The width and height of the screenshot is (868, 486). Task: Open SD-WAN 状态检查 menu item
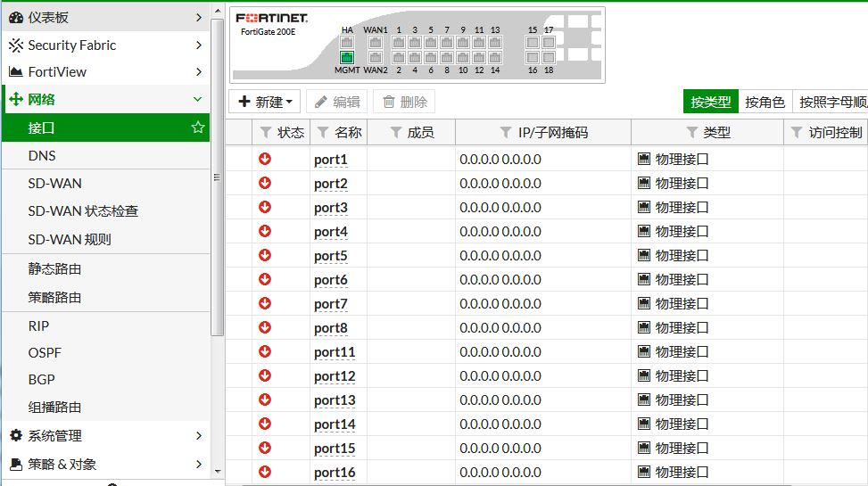tap(106, 210)
